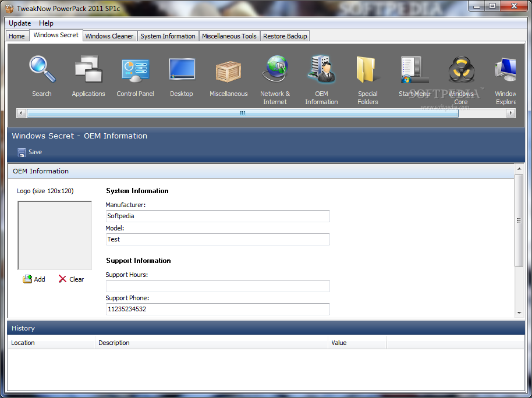Click the OEM Information section header
The height and width of the screenshot is (398, 532).
[261, 171]
